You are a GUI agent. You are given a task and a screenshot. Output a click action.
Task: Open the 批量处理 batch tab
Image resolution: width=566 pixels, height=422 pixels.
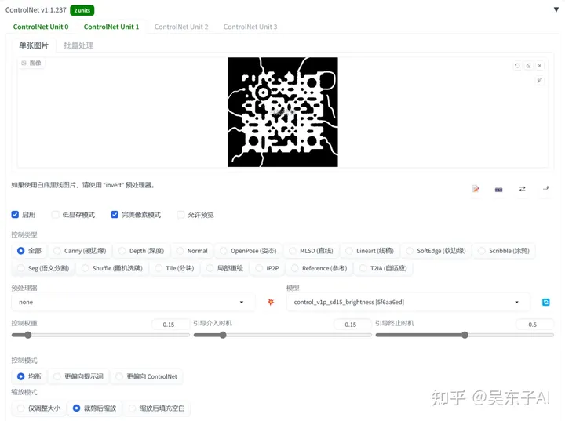78,45
